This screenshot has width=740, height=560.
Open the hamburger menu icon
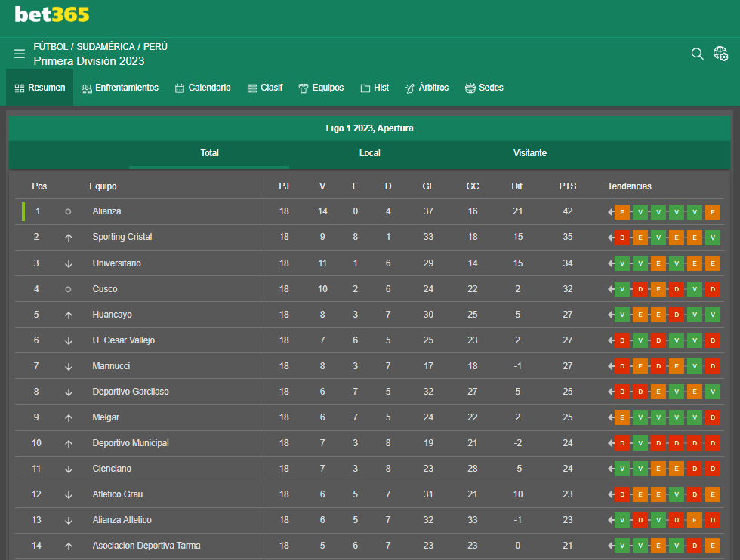coord(20,54)
